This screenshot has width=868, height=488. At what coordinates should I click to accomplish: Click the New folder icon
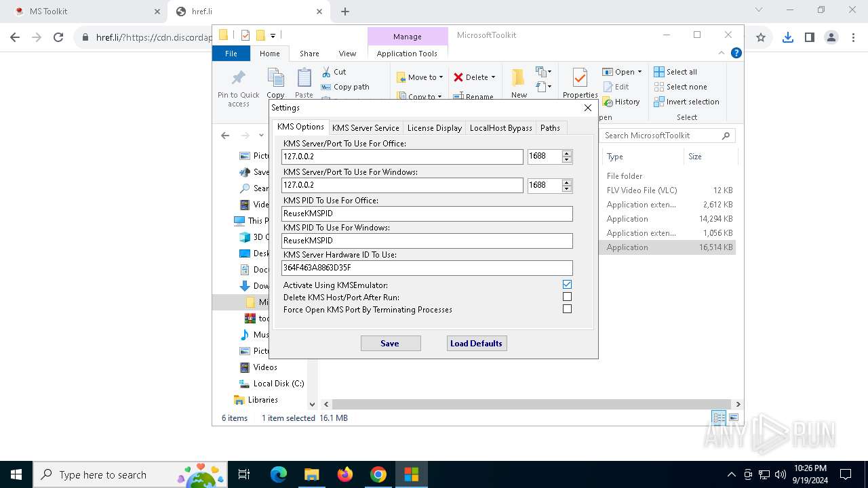click(519, 77)
